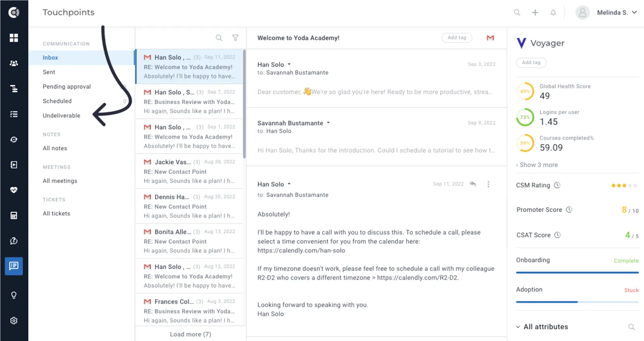Open the dashboard grid icon in sidebar

coord(14,38)
